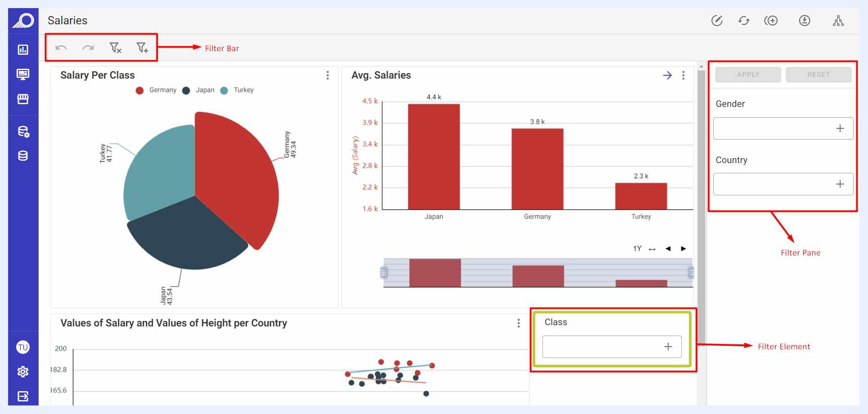868x414 pixels.
Task: Open Avg. Salaries three-dot menu
Action: pyautogui.click(x=683, y=75)
